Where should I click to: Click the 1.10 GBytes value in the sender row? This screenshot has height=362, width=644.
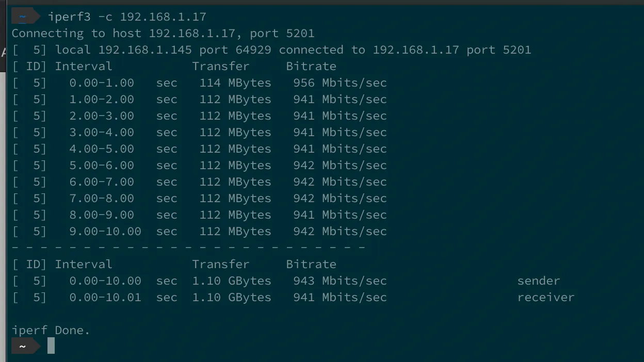pos(231,281)
